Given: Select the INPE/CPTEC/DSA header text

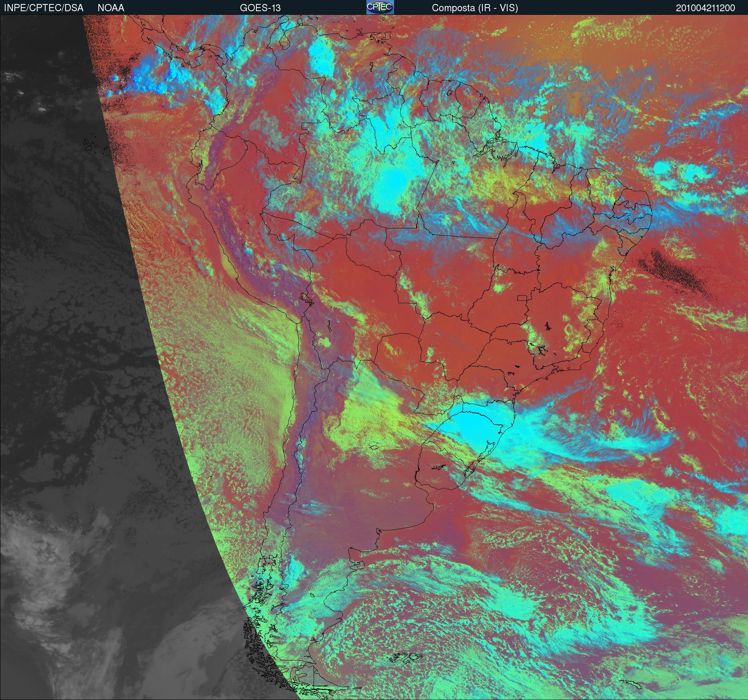Looking at the screenshot, I should [x=44, y=8].
